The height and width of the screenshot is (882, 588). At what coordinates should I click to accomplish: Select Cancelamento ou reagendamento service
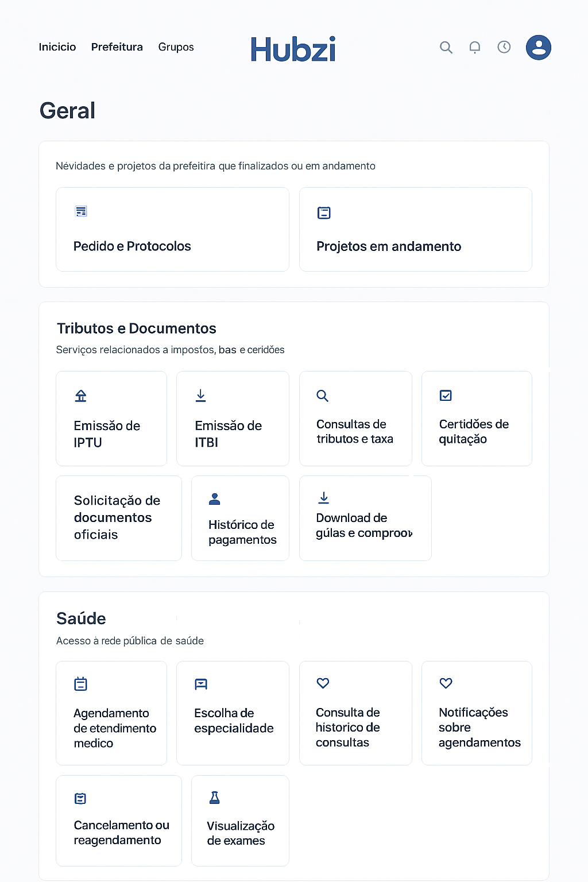tap(118, 821)
